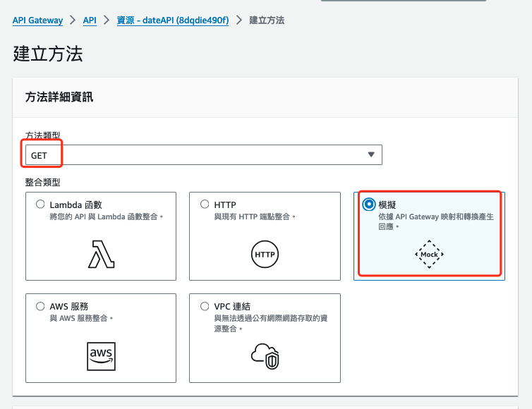Select the Lambda 函數 radio button
Image resolution: width=532 pixels, height=409 pixels.
(40, 204)
